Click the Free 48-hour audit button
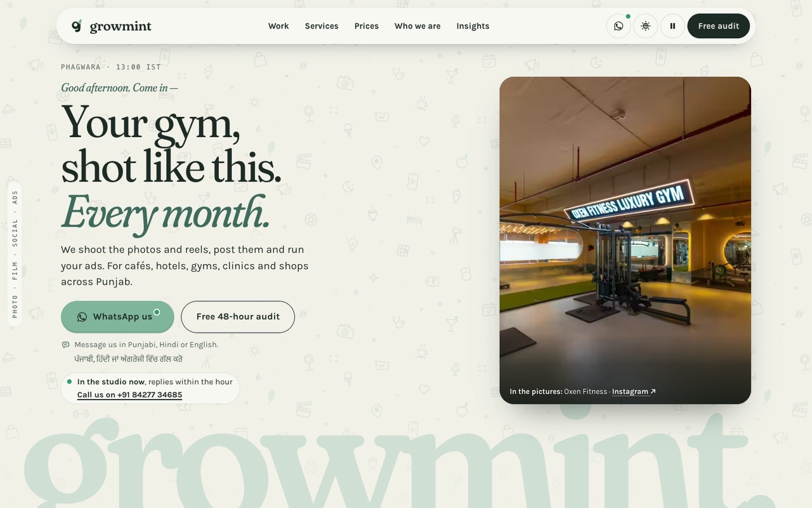The width and height of the screenshot is (812, 508). 238,317
